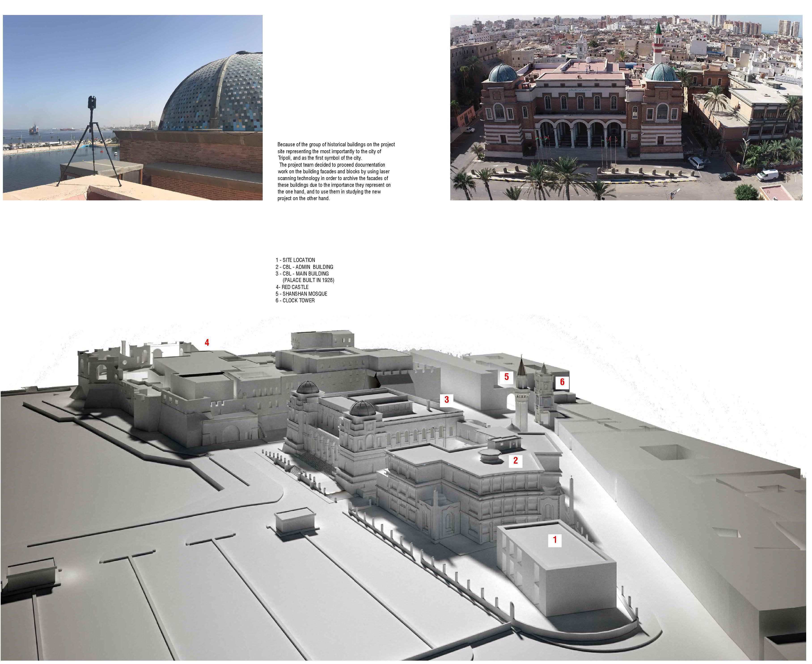Click red number 4 above the castle

click(x=207, y=342)
